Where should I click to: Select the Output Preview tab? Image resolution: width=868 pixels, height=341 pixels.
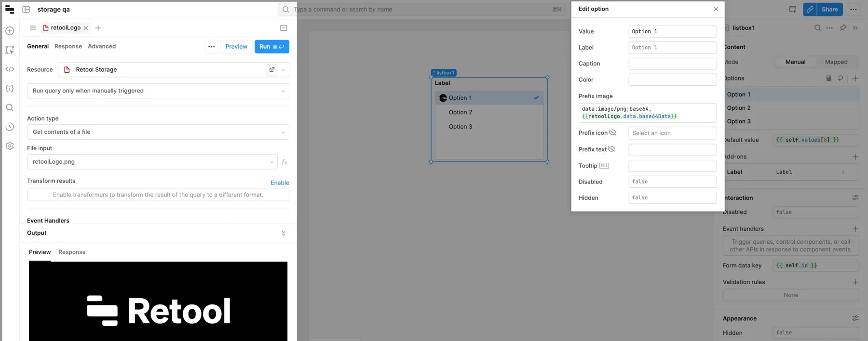coord(40,252)
